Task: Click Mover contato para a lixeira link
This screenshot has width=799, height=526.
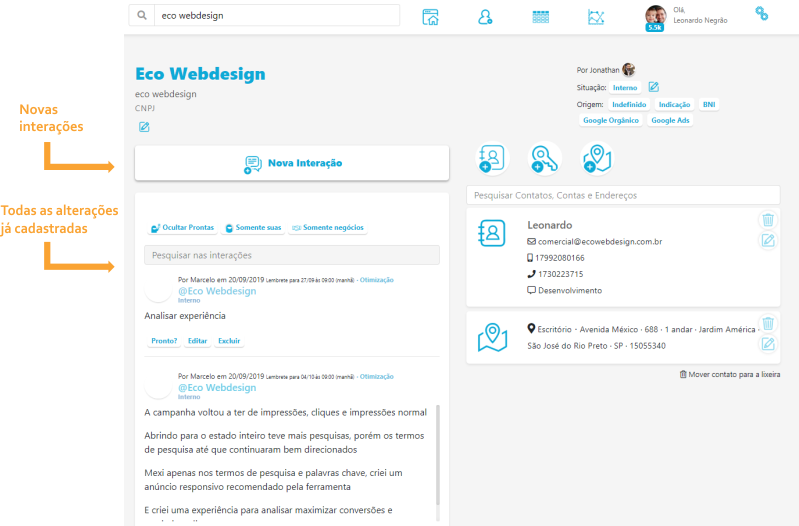Action: tap(730, 374)
